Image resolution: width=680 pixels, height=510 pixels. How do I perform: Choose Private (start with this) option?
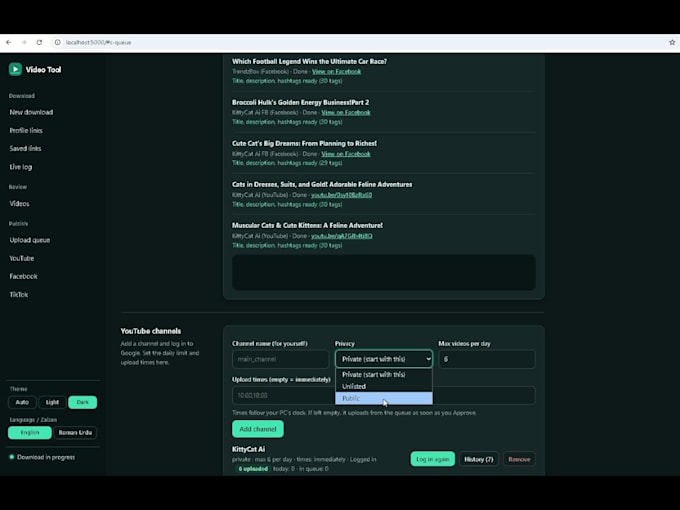(x=384, y=375)
